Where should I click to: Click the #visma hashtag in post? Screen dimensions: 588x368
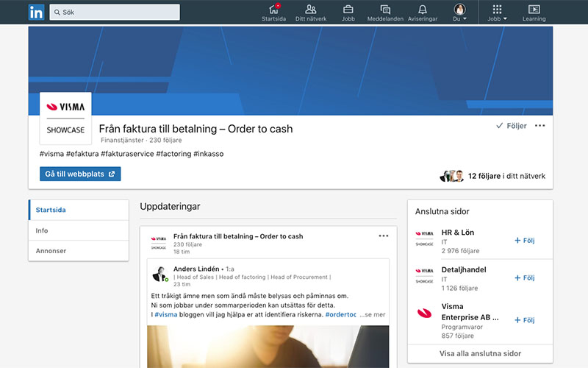coord(166,315)
